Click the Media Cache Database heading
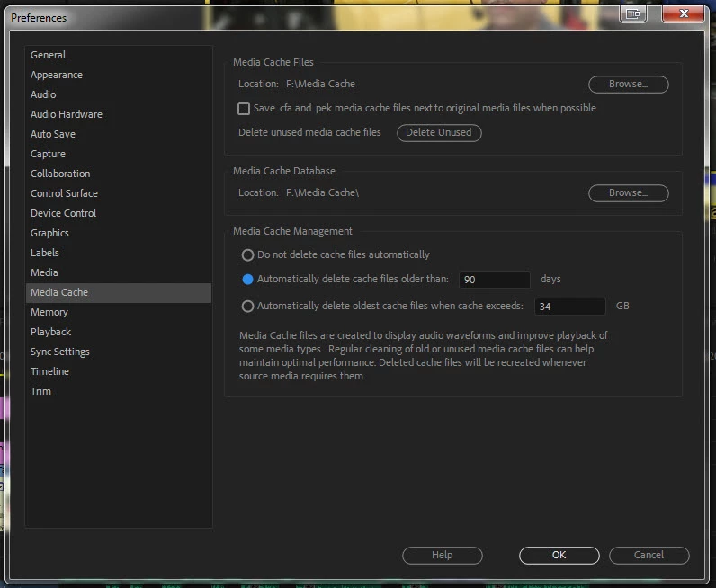The height and width of the screenshot is (588, 716). 284,171
